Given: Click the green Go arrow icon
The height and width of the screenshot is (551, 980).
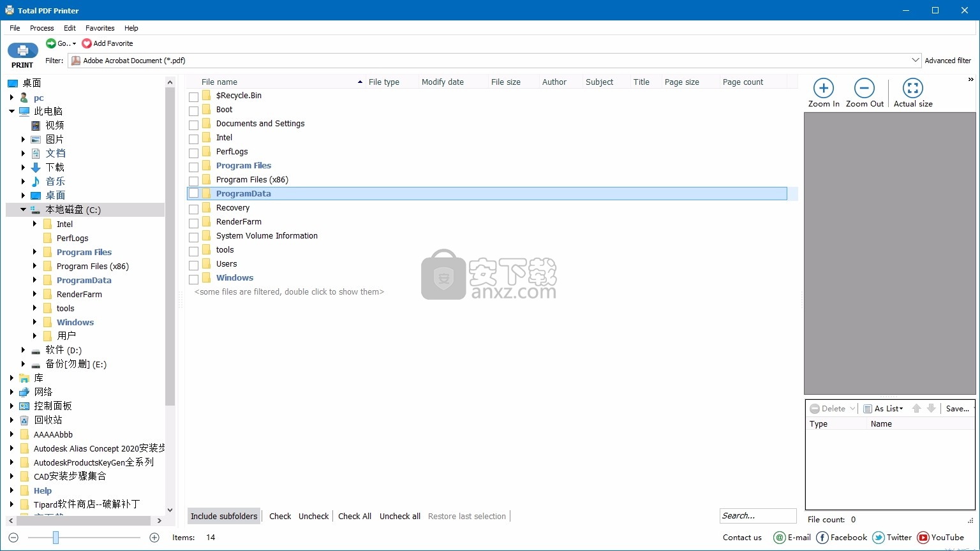Looking at the screenshot, I should [x=51, y=43].
